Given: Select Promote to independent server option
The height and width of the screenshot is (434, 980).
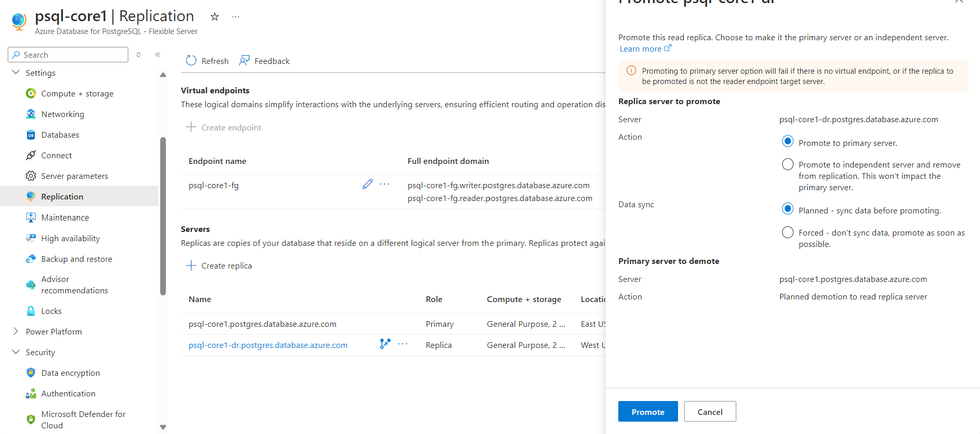Looking at the screenshot, I should (x=787, y=164).
